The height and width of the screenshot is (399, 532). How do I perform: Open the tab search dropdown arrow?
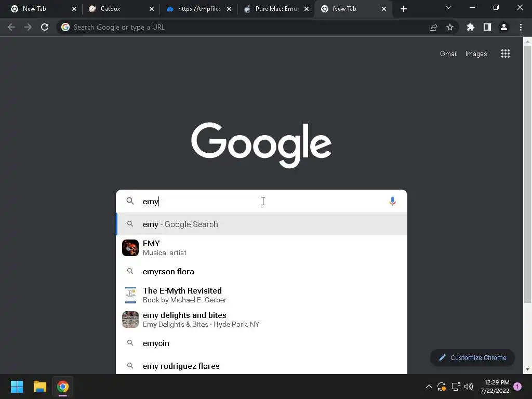point(448,7)
